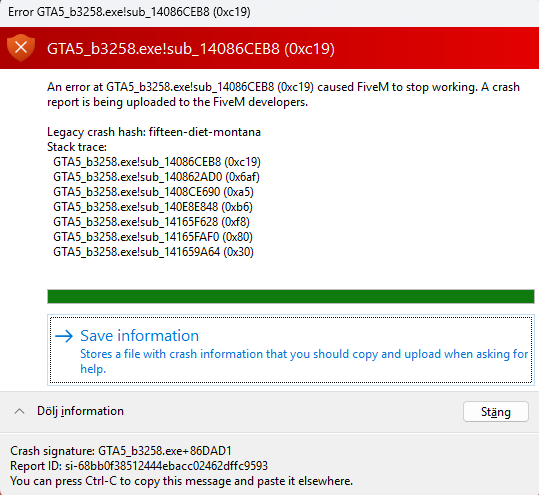Click the green upload progress bar

click(291, 296)
